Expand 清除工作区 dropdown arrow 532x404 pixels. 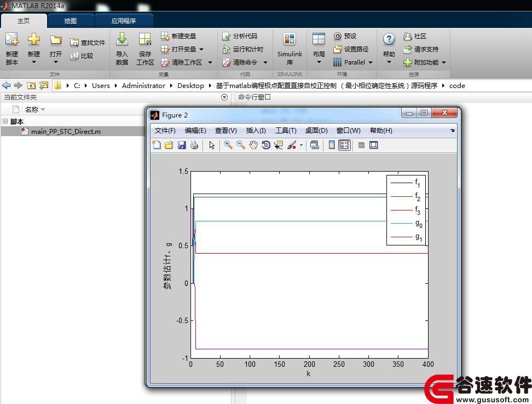pos(210,62)
